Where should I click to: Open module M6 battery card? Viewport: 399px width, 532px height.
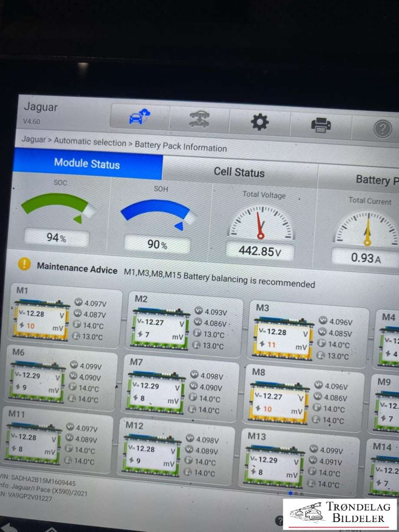click(x=62, y=378)
